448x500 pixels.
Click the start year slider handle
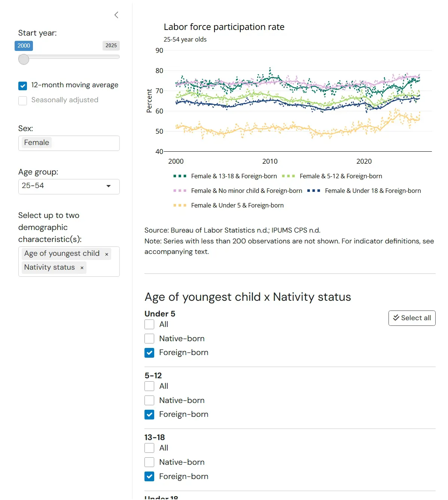coord(24,59)
